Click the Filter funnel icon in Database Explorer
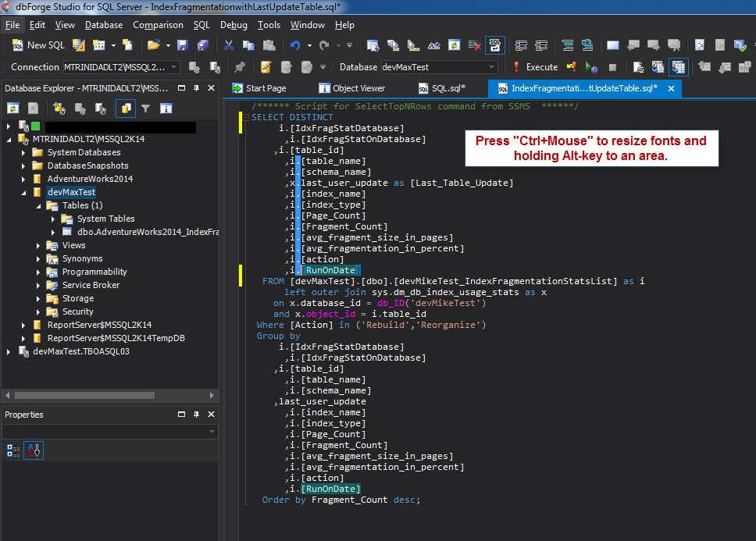756x541 pixels. [145, 109]
